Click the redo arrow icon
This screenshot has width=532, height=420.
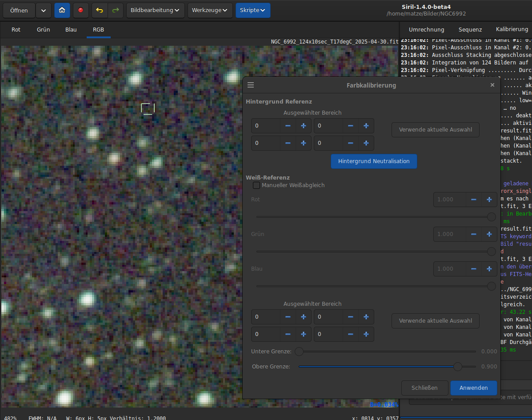[115, 10]
